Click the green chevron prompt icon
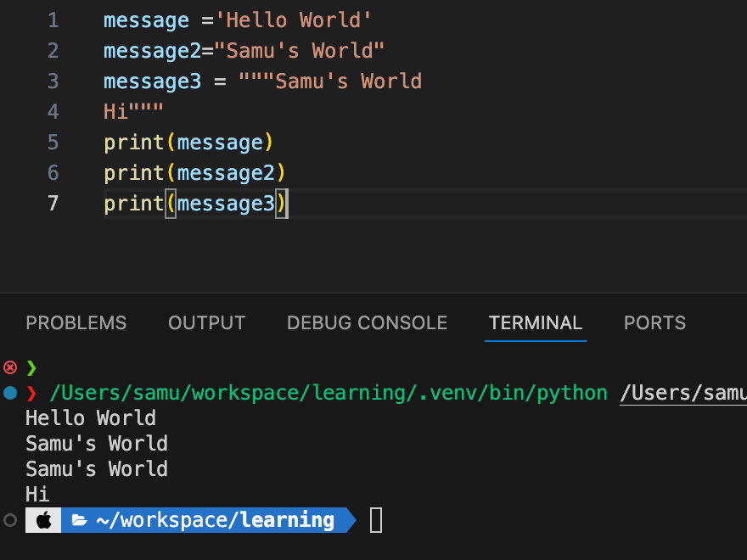The image size is (747, 560). pyautogui.click(x=29, y=367)
